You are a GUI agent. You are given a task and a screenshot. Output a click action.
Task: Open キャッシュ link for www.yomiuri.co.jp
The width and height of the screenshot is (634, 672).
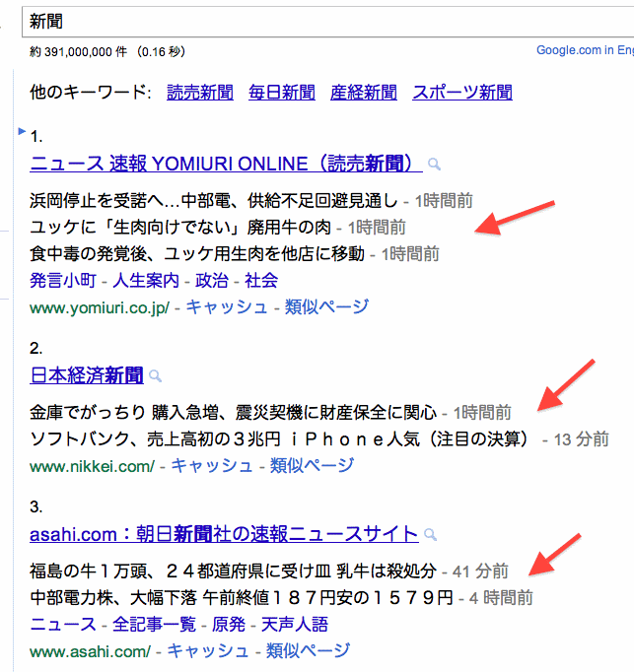(x=227, y=306)
